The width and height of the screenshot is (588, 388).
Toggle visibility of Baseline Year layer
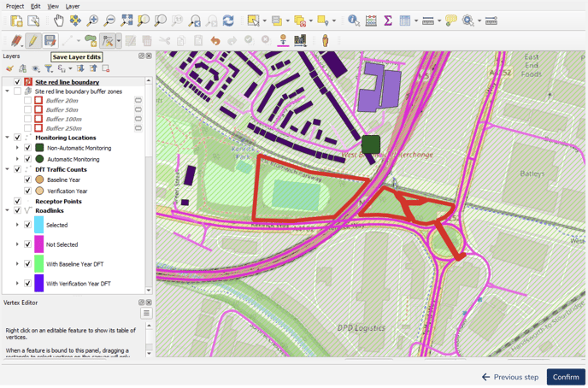tap(27, 180)
